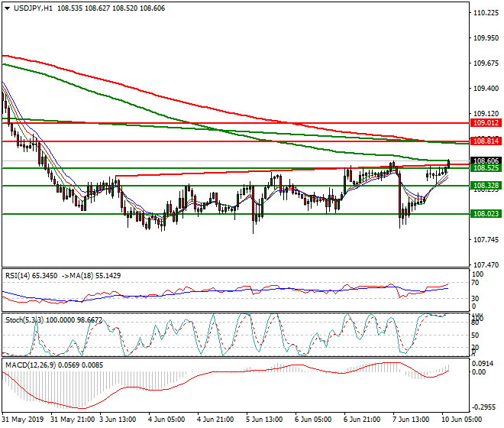Select the 108.023 green level price label
Viewport: 504px width, 428px height.
coord(486,214)
